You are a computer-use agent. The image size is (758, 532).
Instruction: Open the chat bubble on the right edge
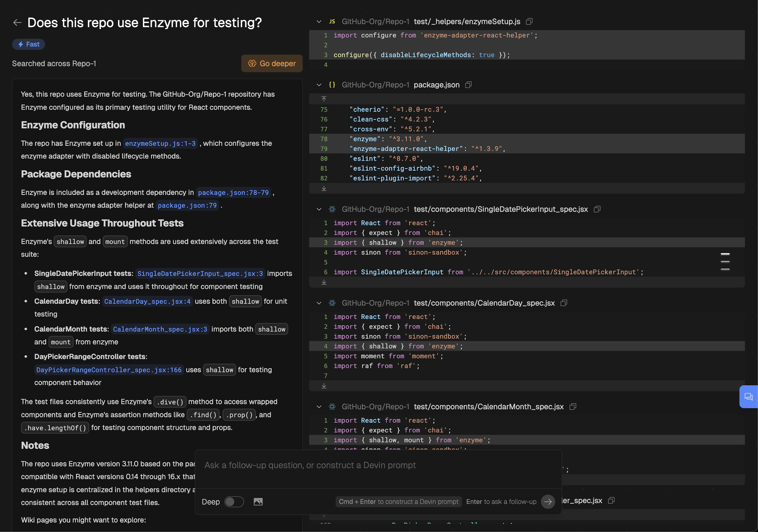(x=748, y=396)
